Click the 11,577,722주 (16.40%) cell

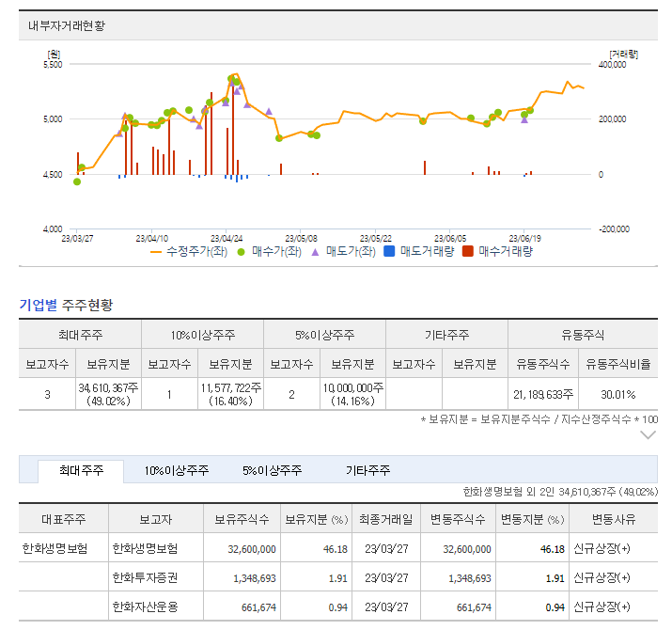tap(230, 394)
